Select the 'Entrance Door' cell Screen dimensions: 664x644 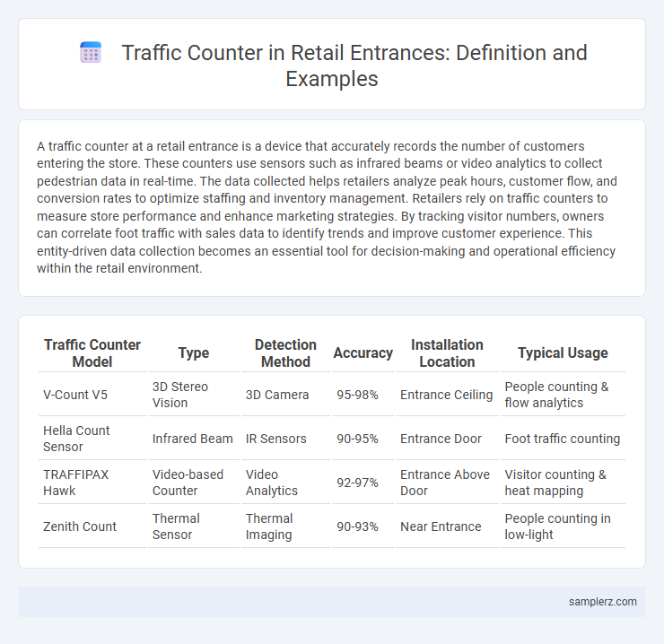447,439
